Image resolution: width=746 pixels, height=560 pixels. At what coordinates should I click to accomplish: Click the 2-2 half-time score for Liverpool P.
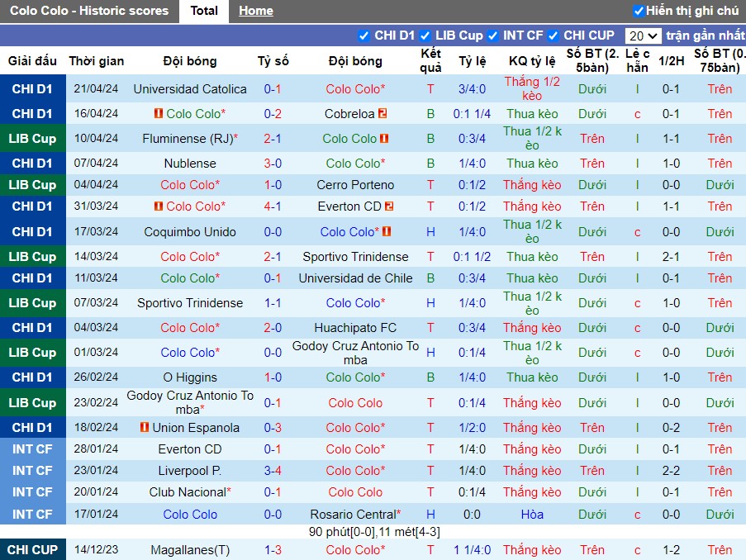point(672,471)
